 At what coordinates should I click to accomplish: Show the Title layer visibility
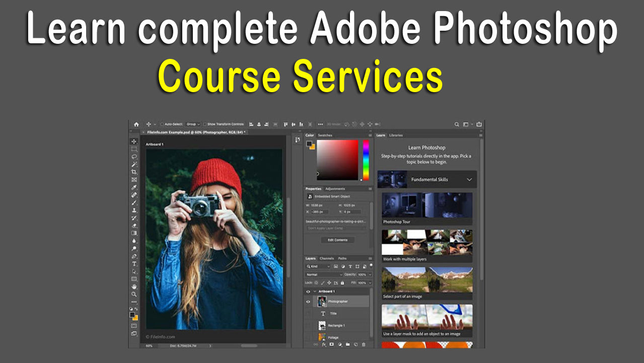pyautogui.click(x=308, y=313)
